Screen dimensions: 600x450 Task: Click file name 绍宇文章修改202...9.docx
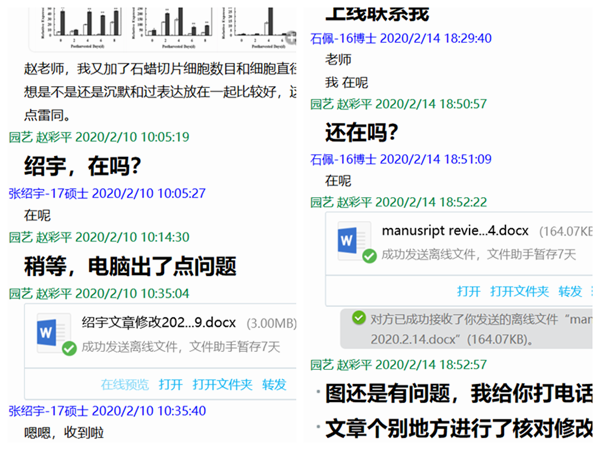147,323
